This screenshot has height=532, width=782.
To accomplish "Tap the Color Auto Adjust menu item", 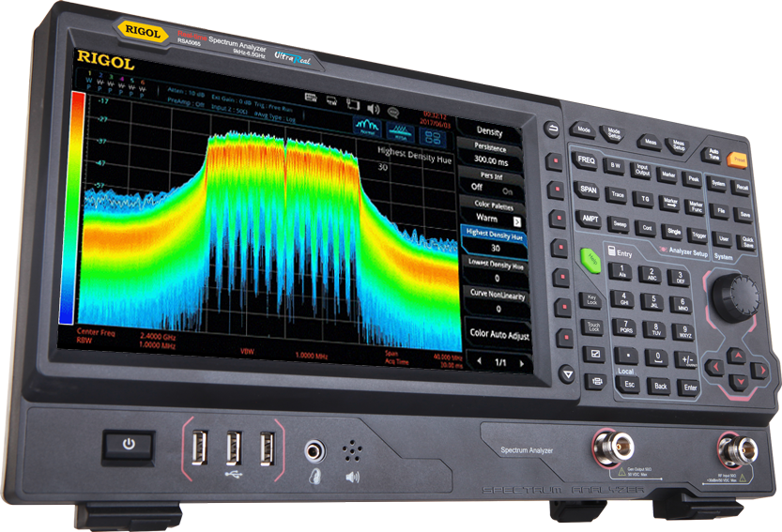I will (x=499, y=334).
